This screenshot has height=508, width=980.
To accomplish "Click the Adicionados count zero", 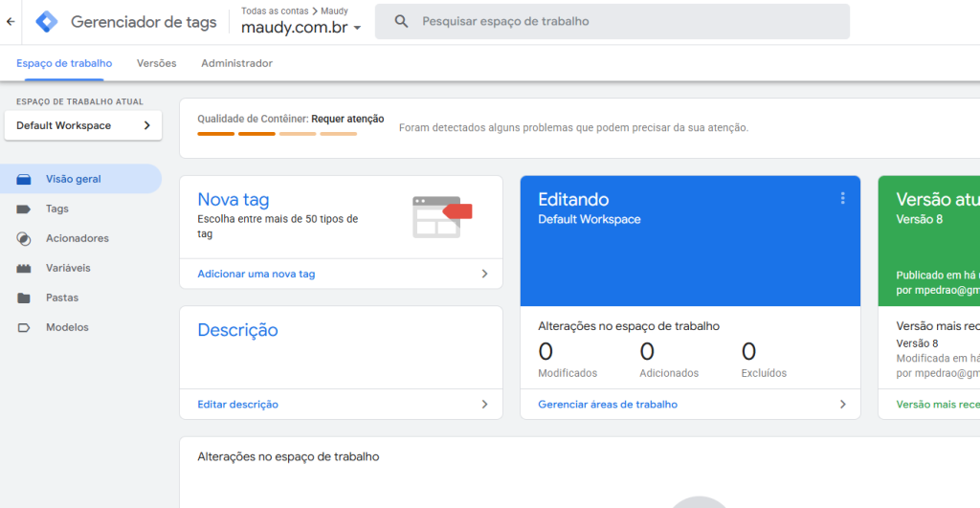I will (x=647, y=352).
